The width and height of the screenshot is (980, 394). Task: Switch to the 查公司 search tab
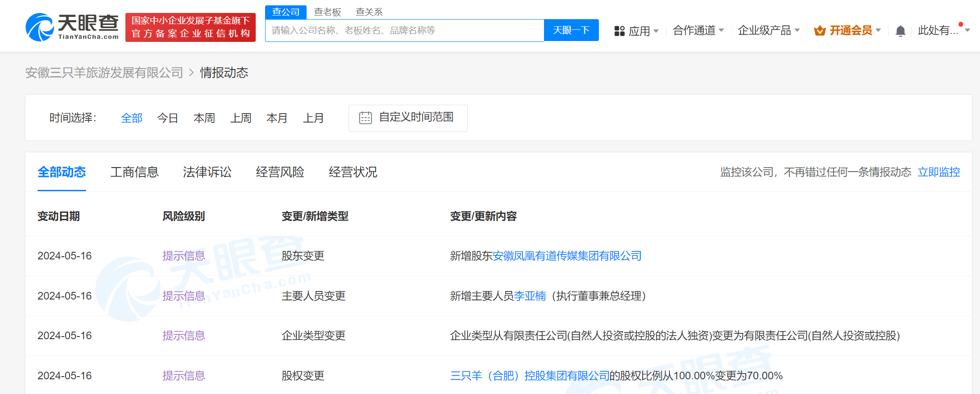tap(286, 12)
